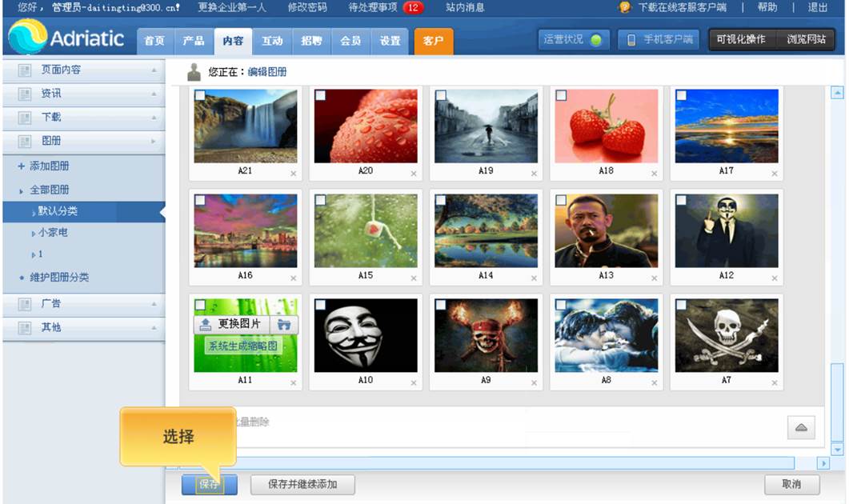Click the 保存 save button
849x504 pixels.
(209, 484)
